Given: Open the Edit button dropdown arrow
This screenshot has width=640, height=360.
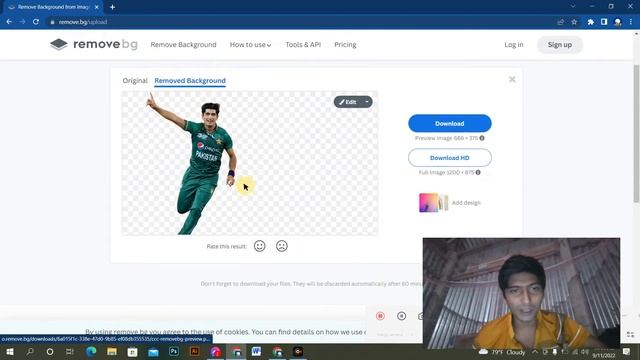Looking at the screenshot, I should click(x=367, y=102).
